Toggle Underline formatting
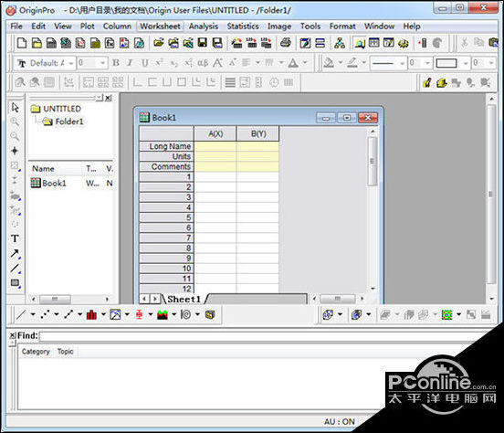Screen dimensions: 504x433 (145, 63)
